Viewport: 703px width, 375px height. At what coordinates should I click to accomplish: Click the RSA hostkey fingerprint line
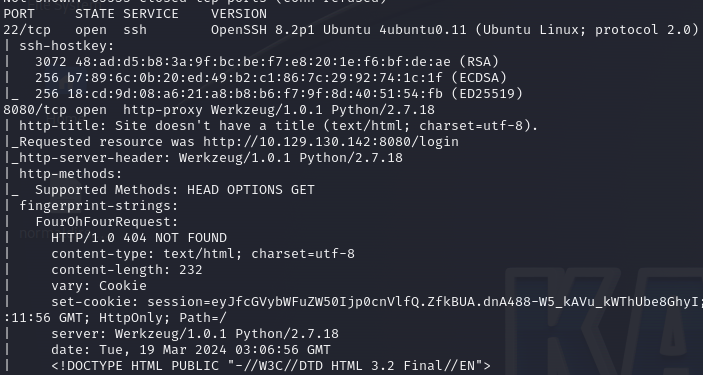click(267, 61)
